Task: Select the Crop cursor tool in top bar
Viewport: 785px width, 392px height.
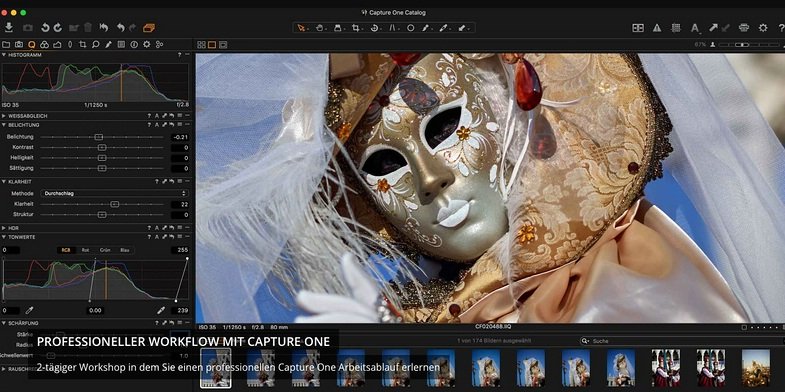Action: coord(355,28)
